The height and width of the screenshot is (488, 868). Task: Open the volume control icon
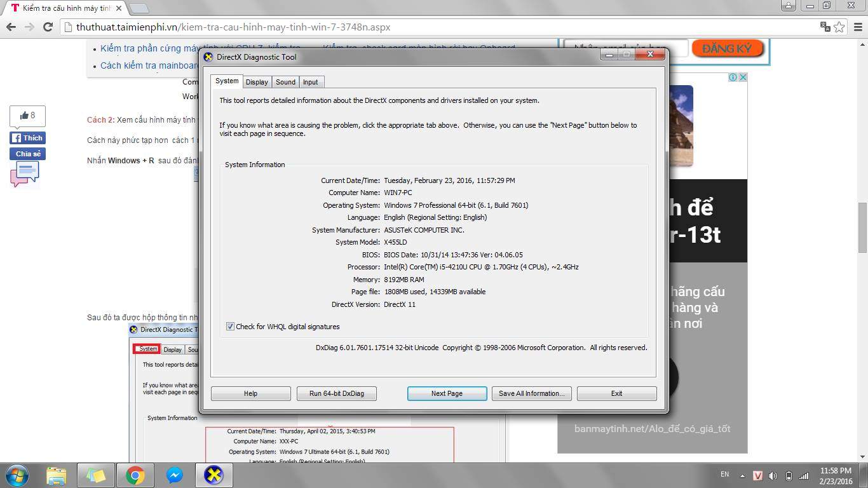click(x=773, y=475)
